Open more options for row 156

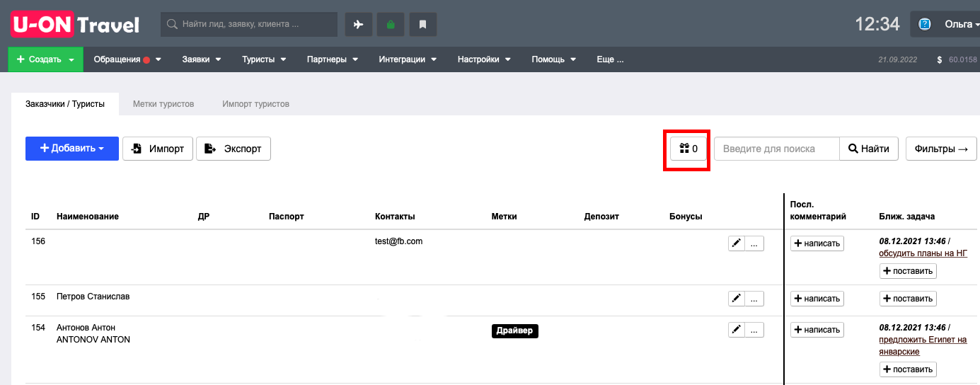click(x=754, y=243)
